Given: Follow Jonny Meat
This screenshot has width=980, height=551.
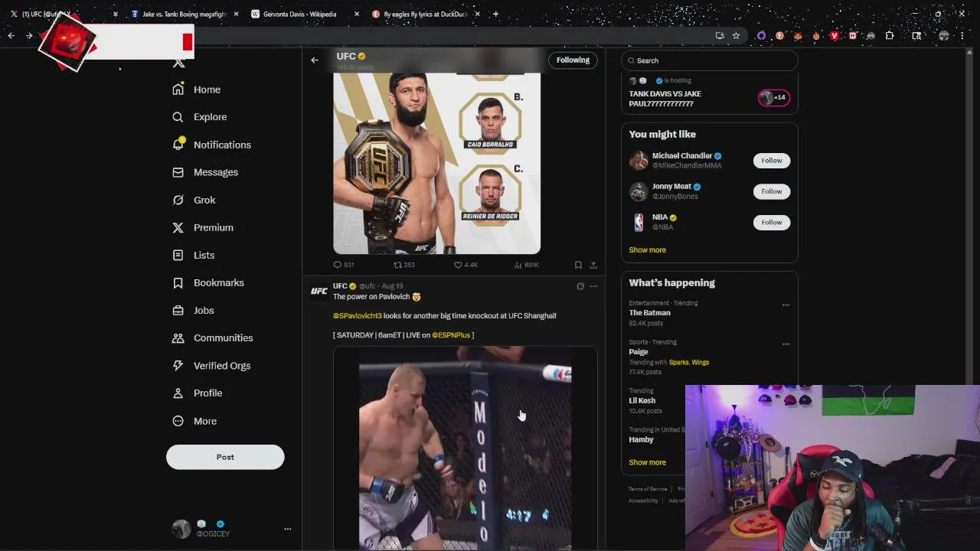Looking at the screenshot, I should pos(771,191).
